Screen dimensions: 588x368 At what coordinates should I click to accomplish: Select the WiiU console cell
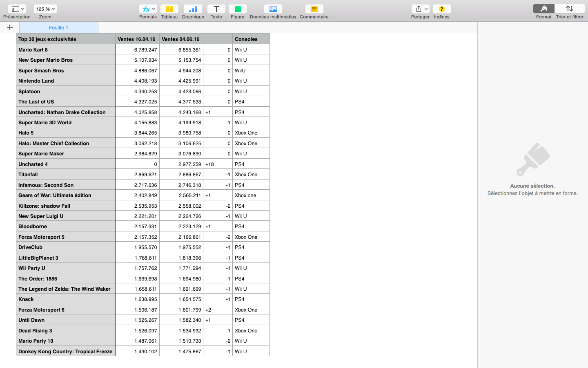pos(251,70)
